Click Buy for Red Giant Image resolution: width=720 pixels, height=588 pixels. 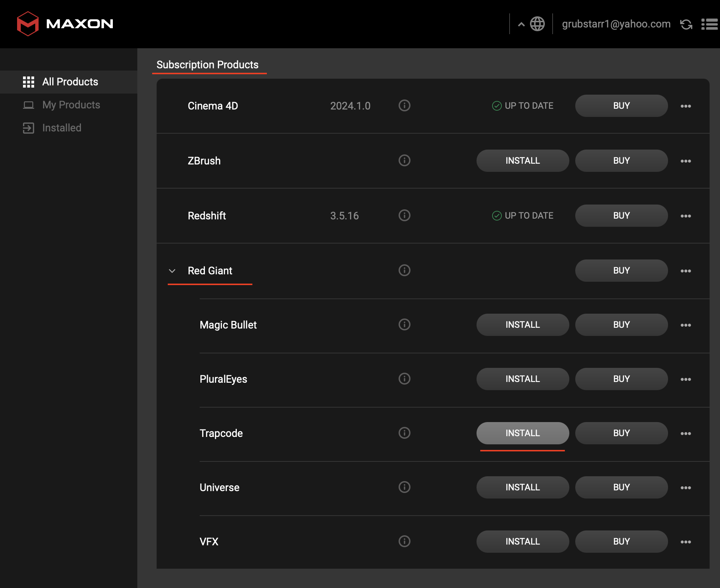[621, 271]
